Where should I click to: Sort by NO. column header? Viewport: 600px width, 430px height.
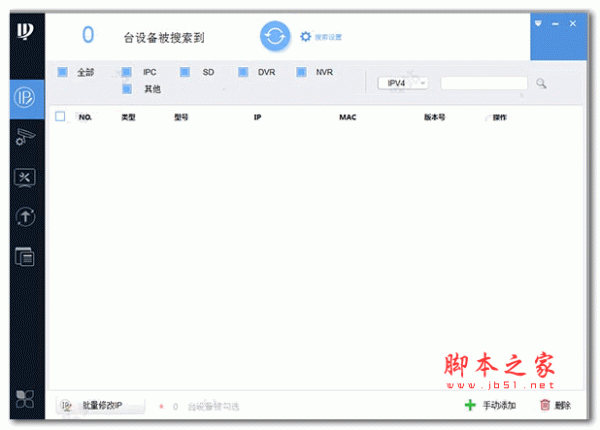pyautogui.click(x=85, y=117)
